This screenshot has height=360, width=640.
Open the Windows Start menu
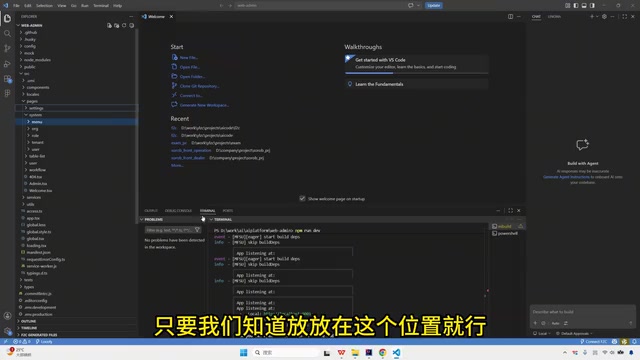pos(244,353)
